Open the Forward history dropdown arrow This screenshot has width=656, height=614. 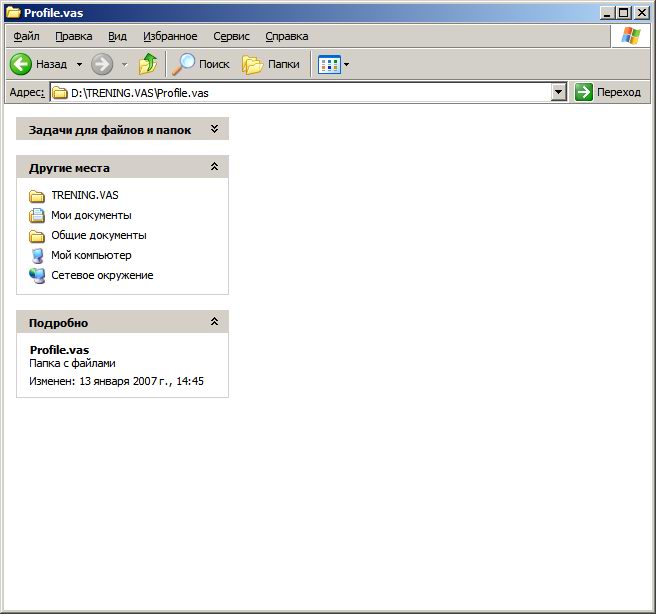[124, 64]
